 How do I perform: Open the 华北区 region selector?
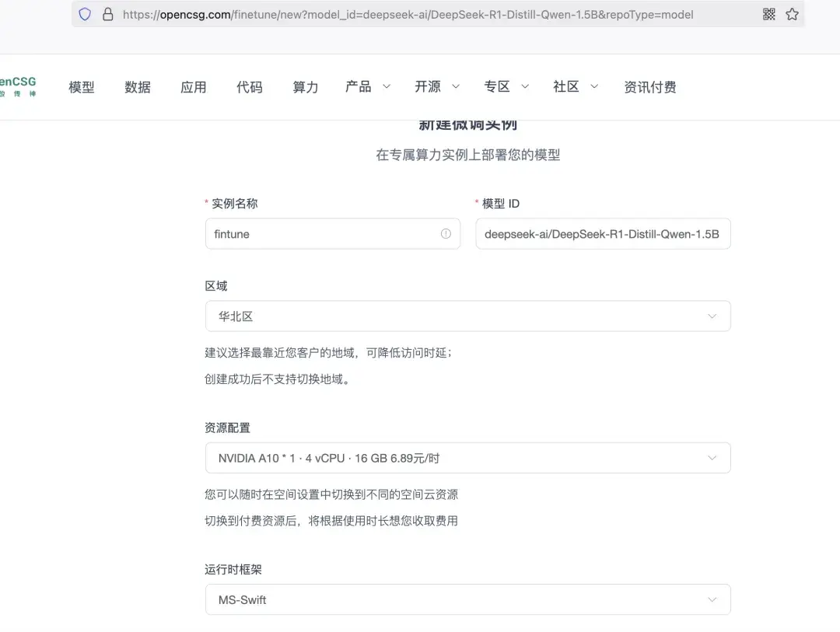[x=467, y=316]
